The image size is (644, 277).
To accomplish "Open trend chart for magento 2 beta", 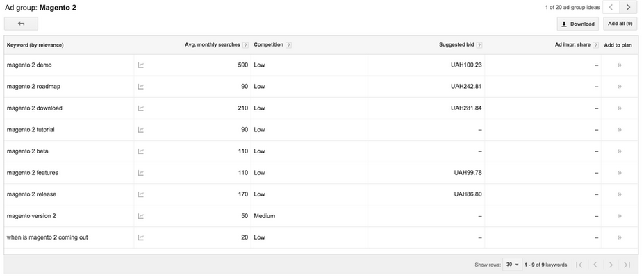I will pos(141,151).
